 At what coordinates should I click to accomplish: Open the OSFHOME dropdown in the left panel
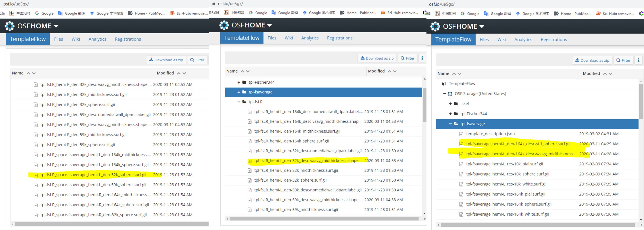coord(56,26)
